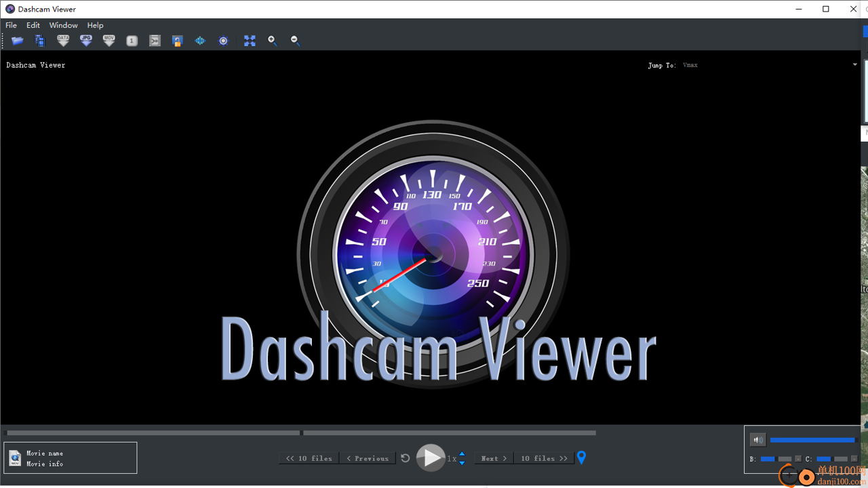Click the contrast (C:) slider
The height and width of the screenshot is (488, 868).
click(x=832, y=459)
